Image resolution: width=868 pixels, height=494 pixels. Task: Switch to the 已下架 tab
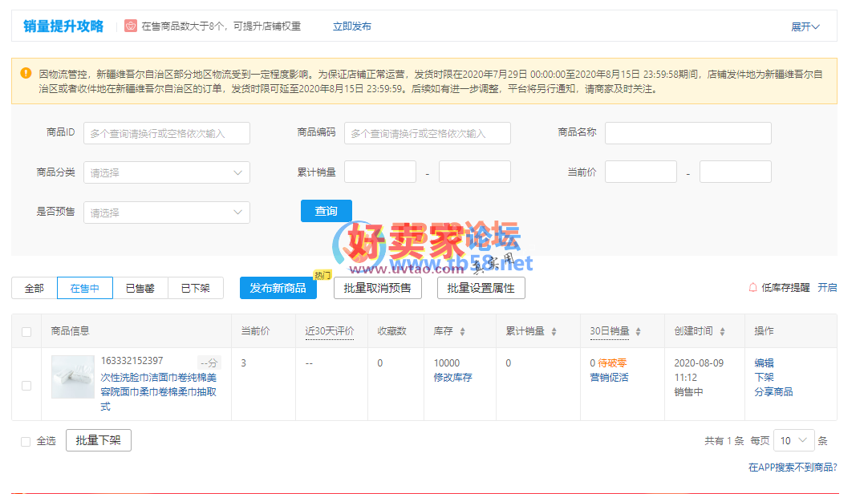(195, 288)
